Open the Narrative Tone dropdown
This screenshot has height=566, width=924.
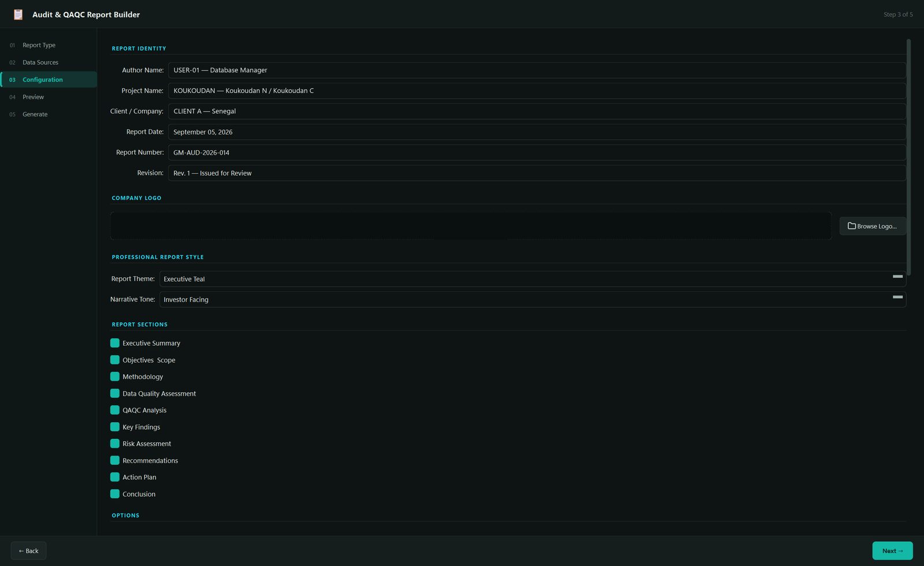pos(532,299)
